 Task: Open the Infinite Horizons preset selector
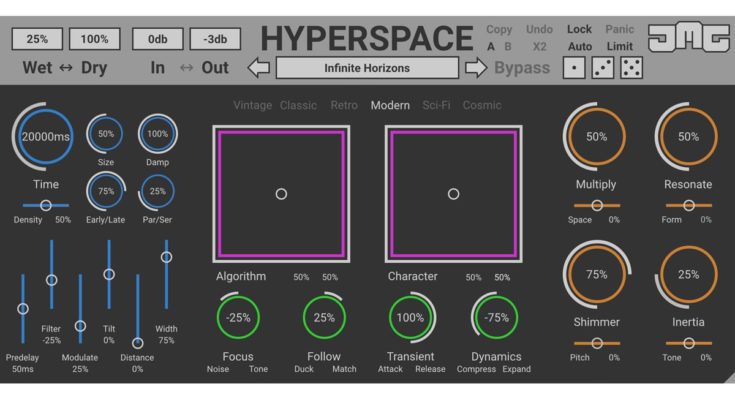pos(367,69)
